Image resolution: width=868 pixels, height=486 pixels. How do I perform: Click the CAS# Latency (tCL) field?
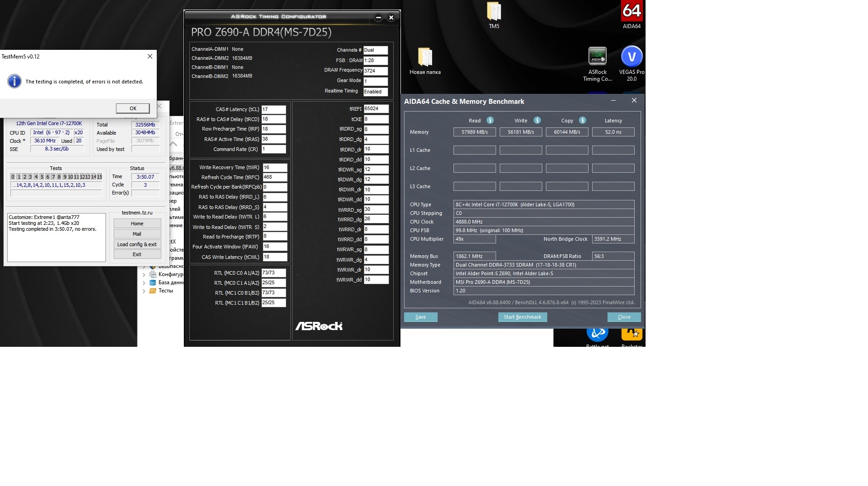point(274,109)
